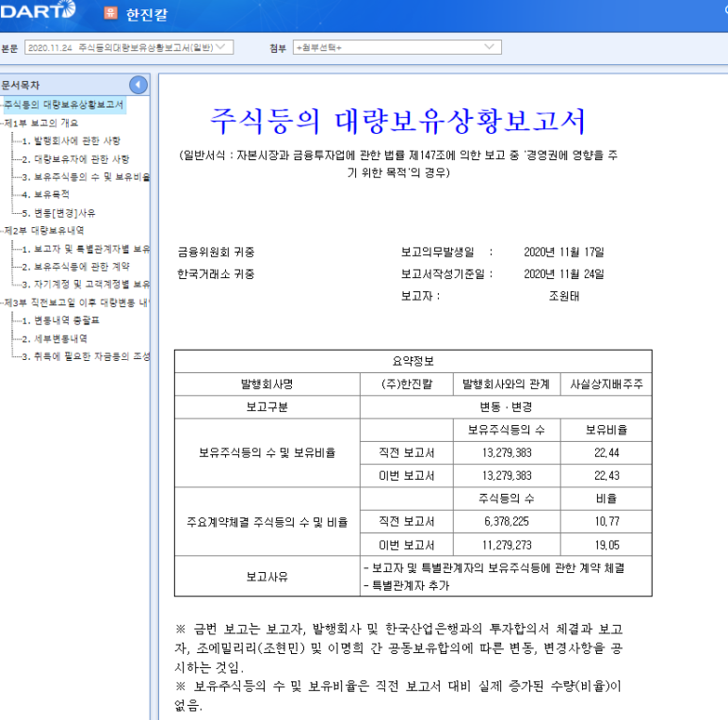Click the 10.77 ratio cell

tap(607, 522)
